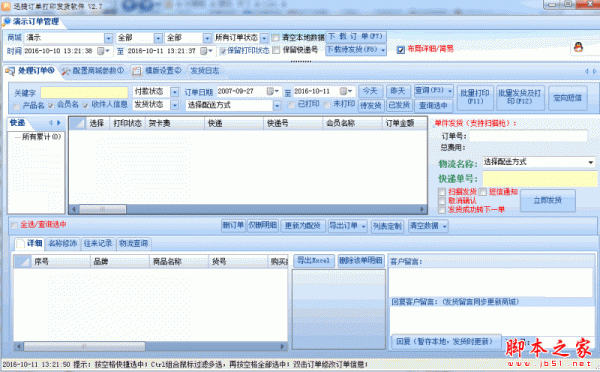
Task: Toggle 会员名 search checkbox
Action: (51, 105)
